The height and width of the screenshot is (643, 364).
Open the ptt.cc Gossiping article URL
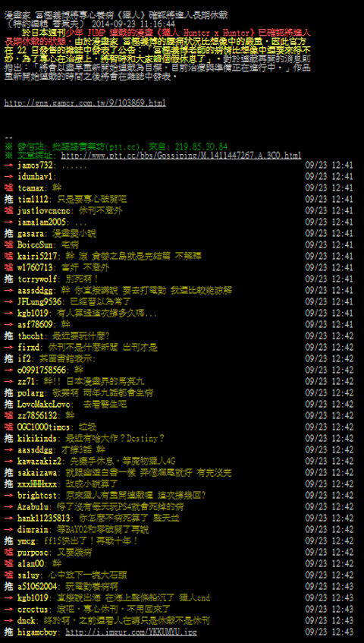point(181,156)
